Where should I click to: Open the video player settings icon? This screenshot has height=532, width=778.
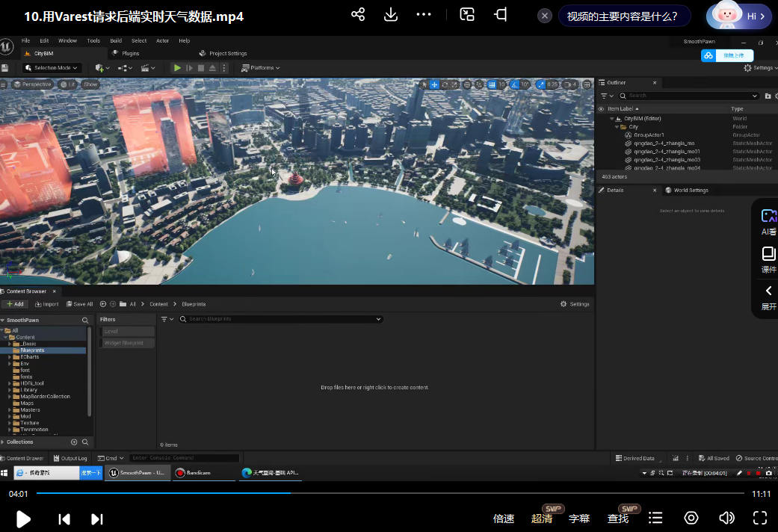tap(691, 518)
